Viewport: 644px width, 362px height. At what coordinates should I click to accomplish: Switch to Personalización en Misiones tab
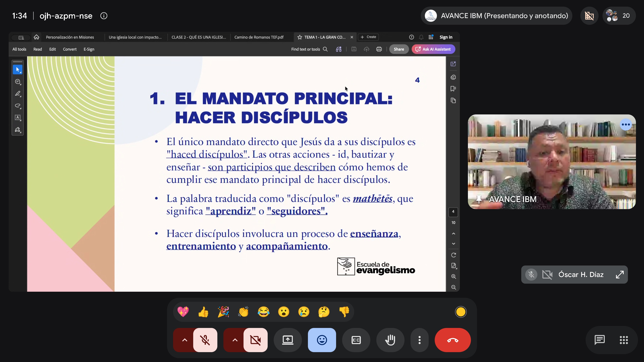click(x=70, y=37)
